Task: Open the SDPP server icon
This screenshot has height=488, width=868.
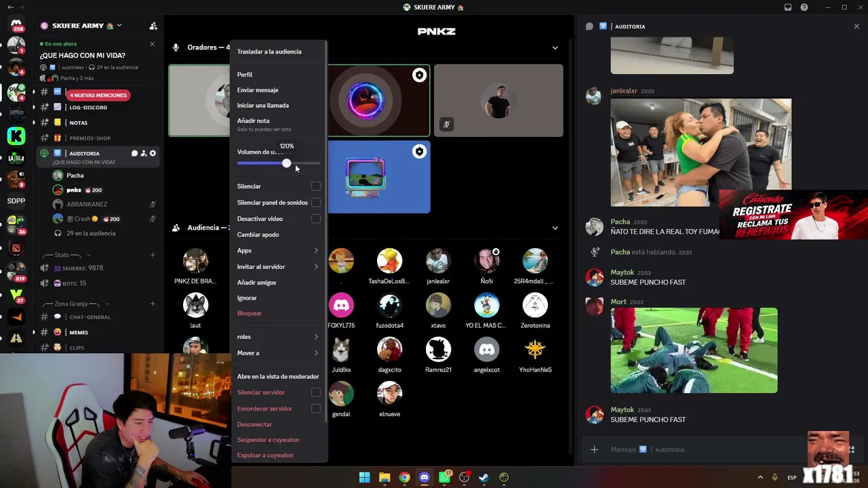Action: click(16, 201)
